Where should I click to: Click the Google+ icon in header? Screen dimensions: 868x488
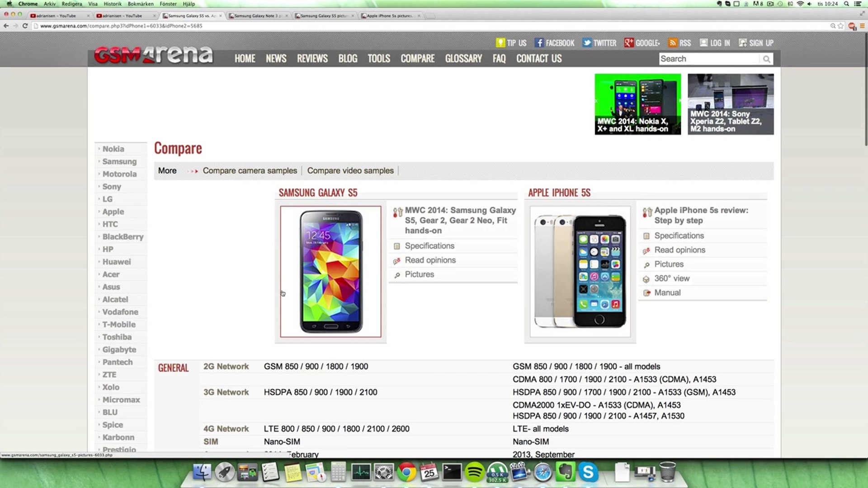629,43
